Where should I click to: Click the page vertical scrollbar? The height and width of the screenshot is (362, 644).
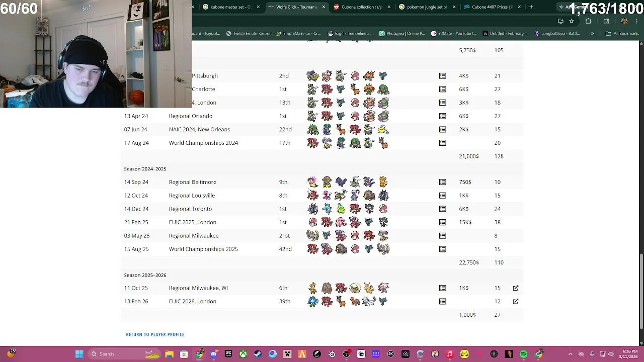pyautogui.click(x=641, y=292)
